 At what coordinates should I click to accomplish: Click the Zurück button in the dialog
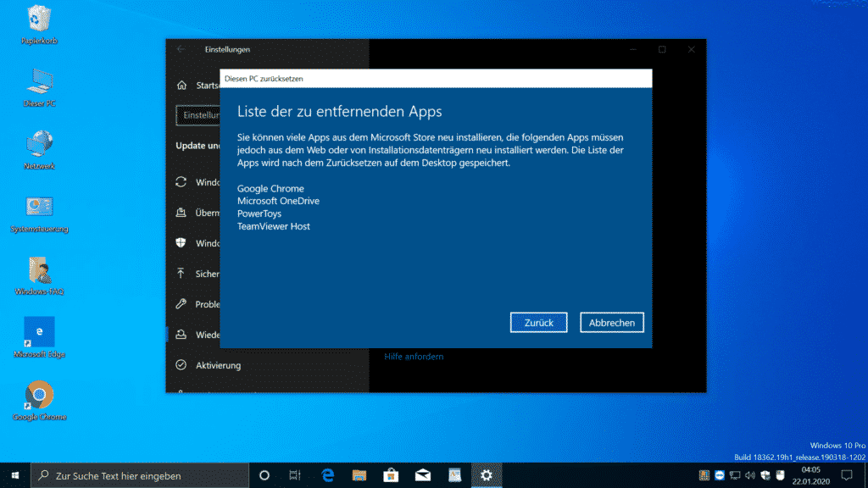click(538, 323)
